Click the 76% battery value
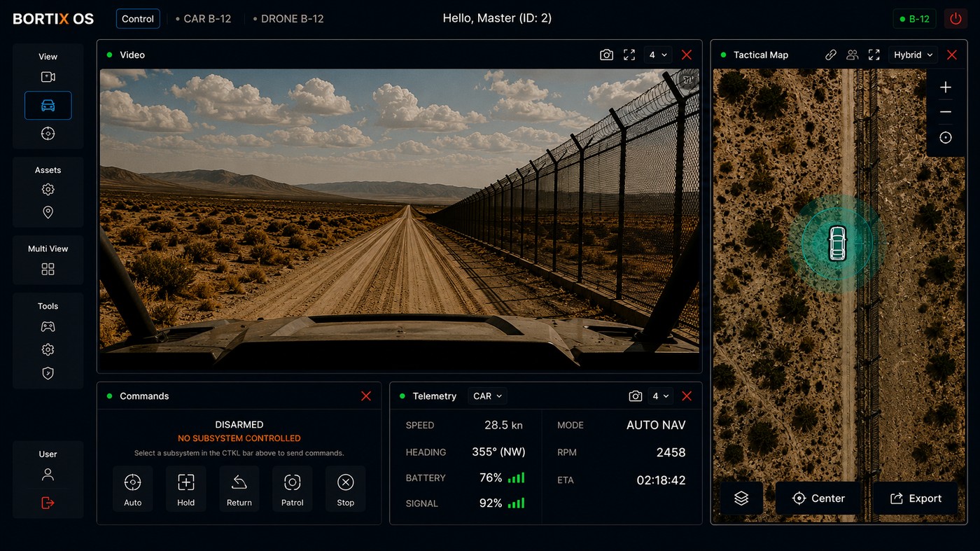The height and width of the screenshot is (551, 980). [491, 477]
